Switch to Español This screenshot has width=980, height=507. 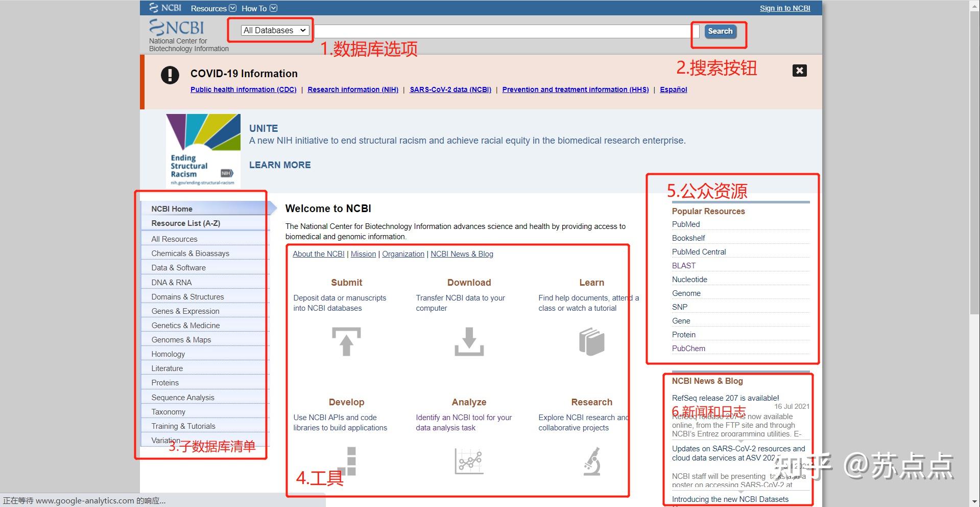point(674,89)
